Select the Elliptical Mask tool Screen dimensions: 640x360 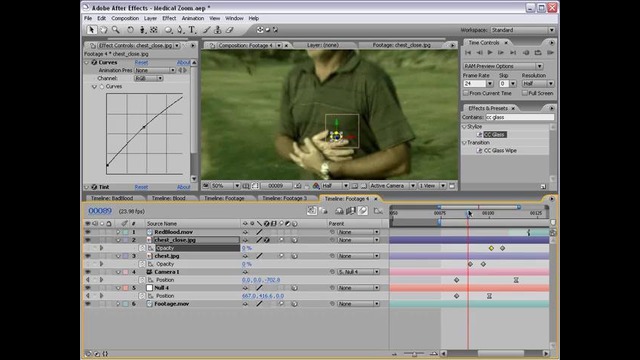(168, 30)
